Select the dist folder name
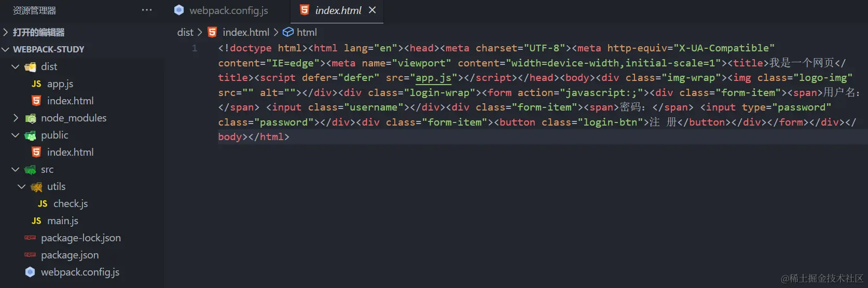This screenshot has height=288, width=868. (49, 66)
